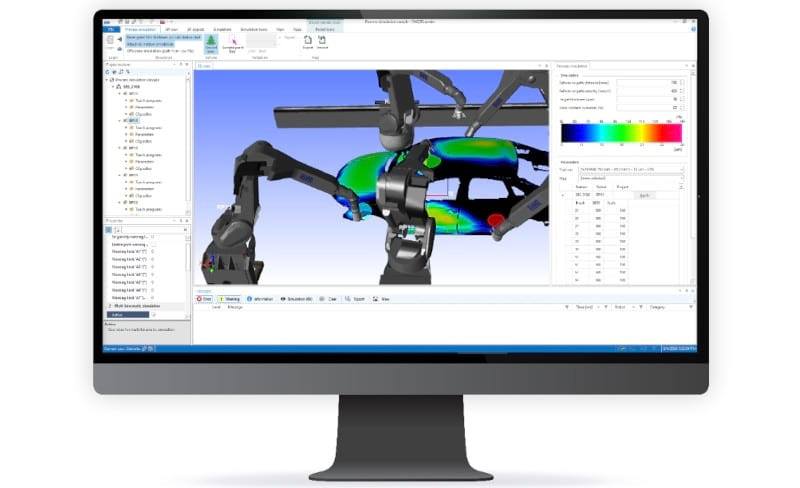Switch to the Process simulation ribbon tab
The width and height of the screenshot is (800, 488).
pyautogui.click(x=141, y=29)
